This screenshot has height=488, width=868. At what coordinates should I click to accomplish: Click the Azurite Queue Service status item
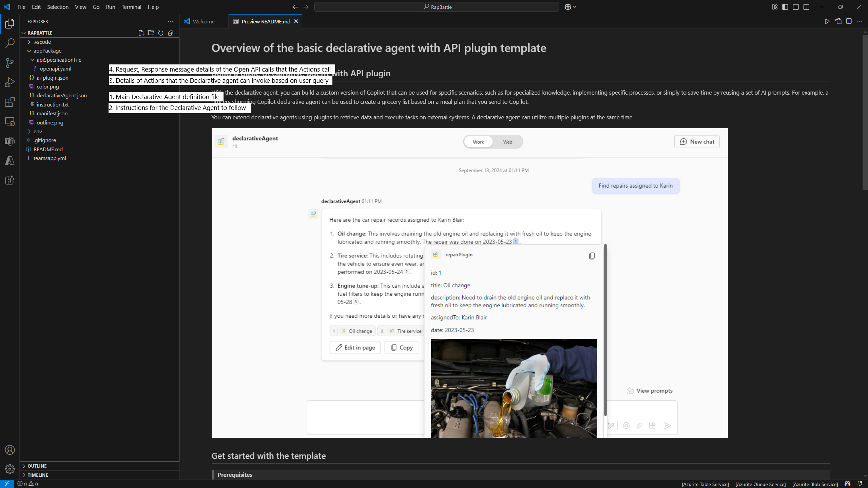coord(760,484)
